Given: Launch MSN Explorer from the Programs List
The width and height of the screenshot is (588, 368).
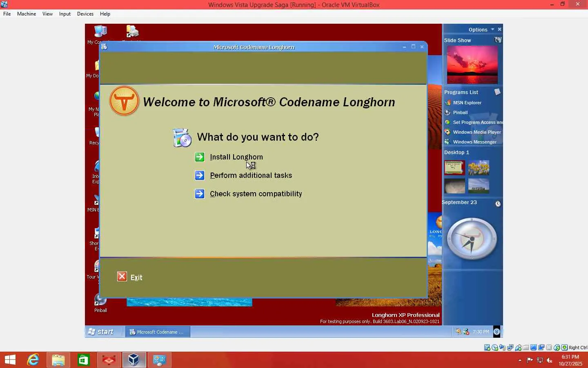Looking at the screenshot, I should 467,103.
